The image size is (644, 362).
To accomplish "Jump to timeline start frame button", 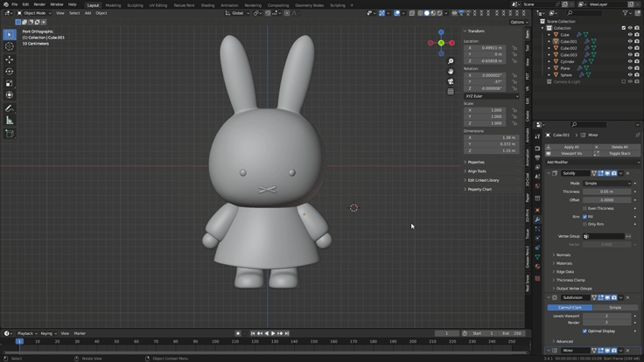I will [253, 334].
